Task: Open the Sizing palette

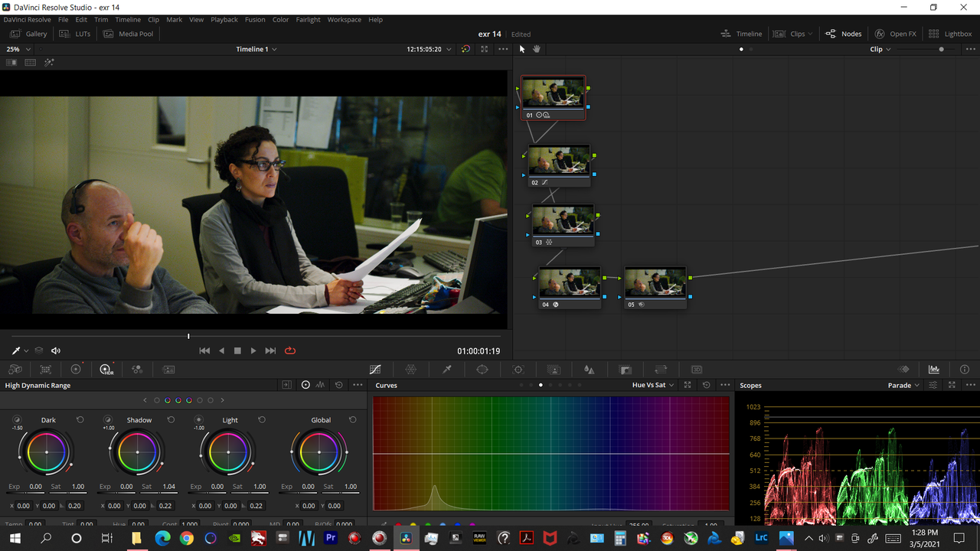Action: pos(661,370)
